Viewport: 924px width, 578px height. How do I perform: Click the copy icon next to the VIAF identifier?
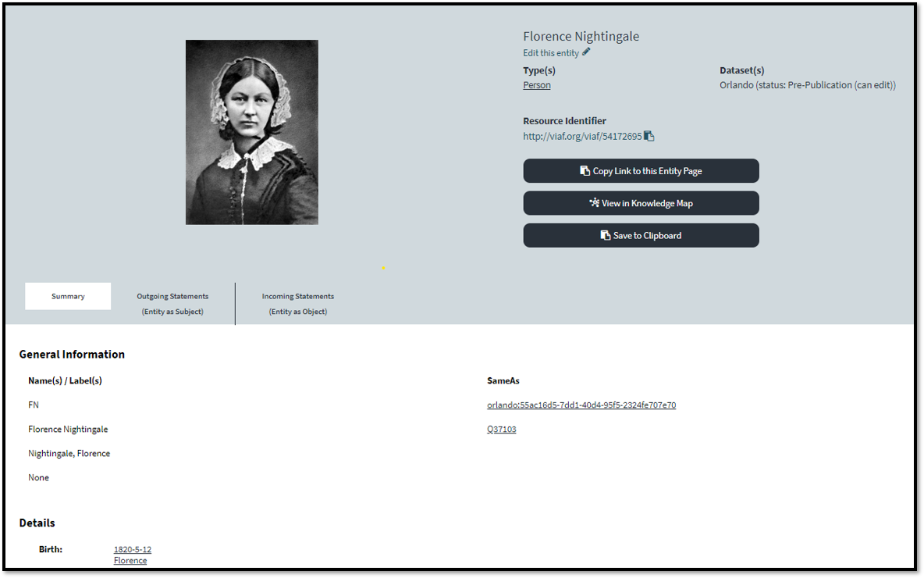tap(649, 136)
